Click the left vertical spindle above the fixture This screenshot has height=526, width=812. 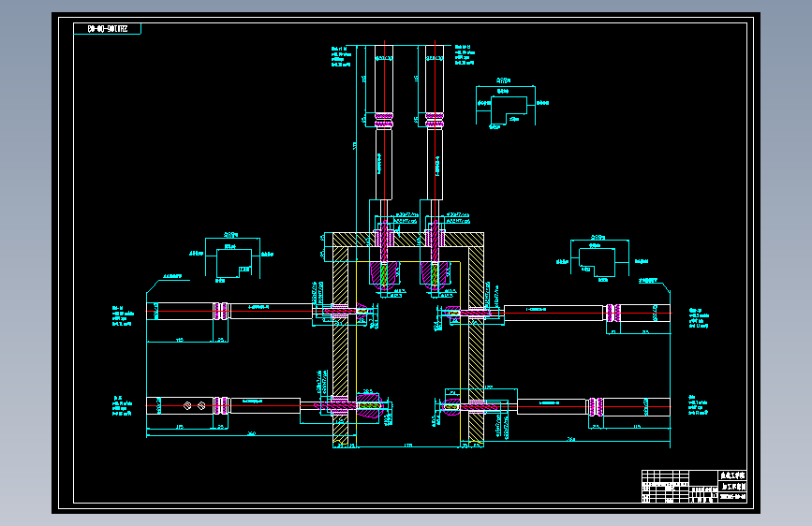click(384, 123)
